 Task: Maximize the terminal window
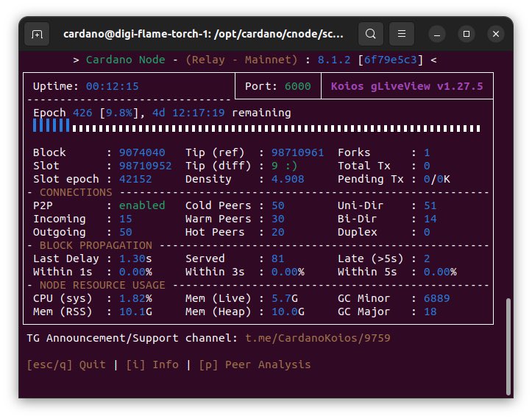467,35
